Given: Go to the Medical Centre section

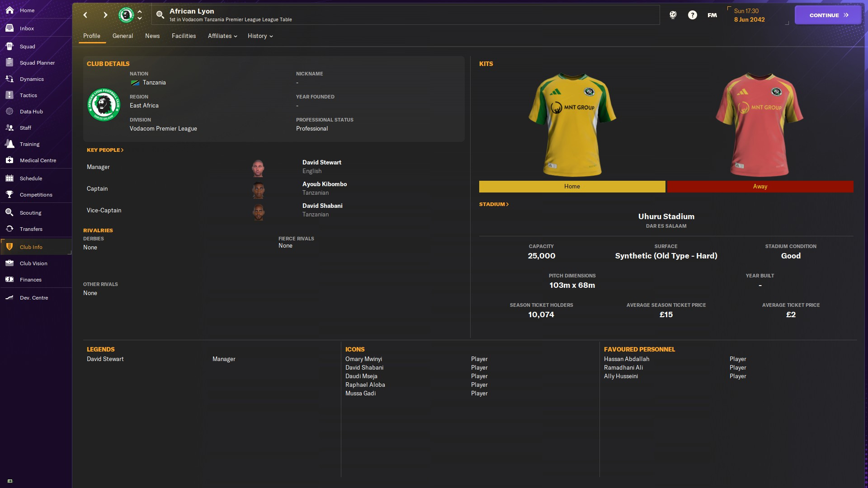Looking at the screenshot, I should 38,160.
